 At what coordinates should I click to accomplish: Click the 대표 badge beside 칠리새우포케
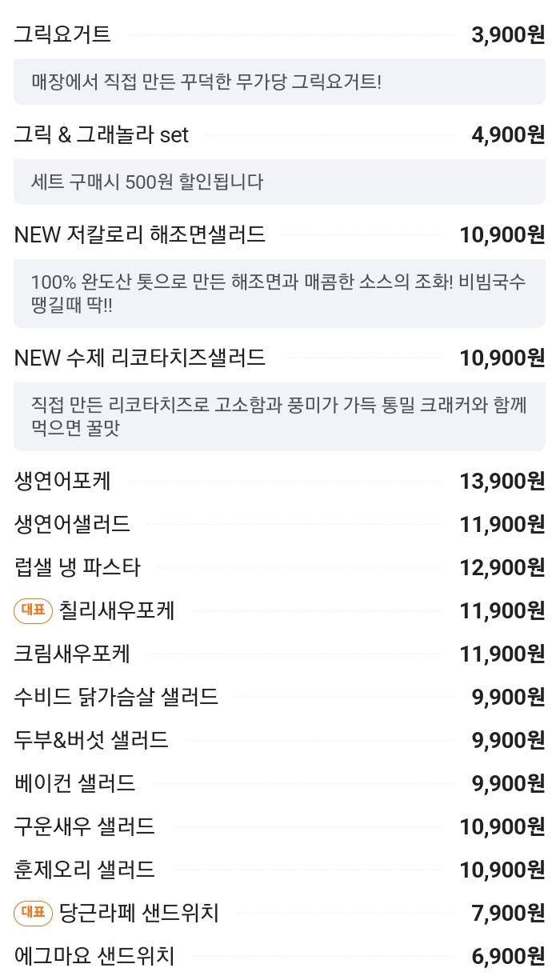(33, 611)
